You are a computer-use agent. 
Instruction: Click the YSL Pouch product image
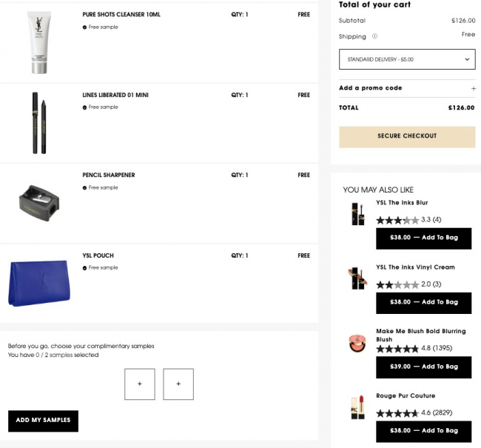tap(38, 282)
